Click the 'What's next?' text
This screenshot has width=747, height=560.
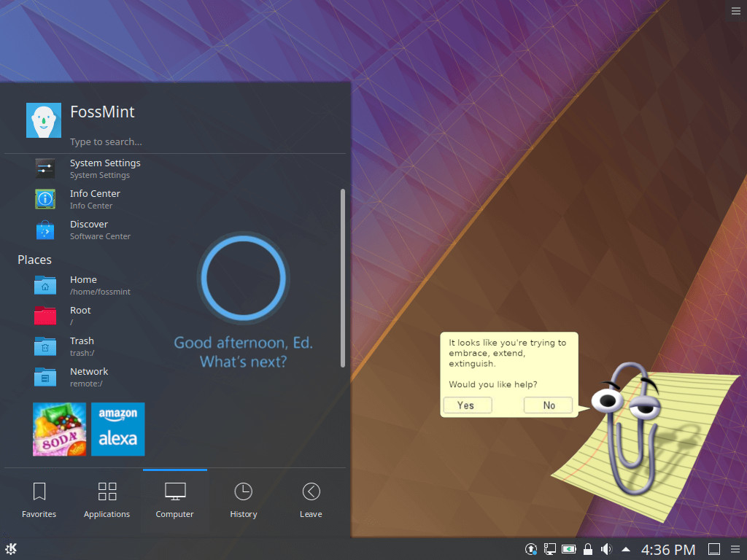(x=243, y=362)
